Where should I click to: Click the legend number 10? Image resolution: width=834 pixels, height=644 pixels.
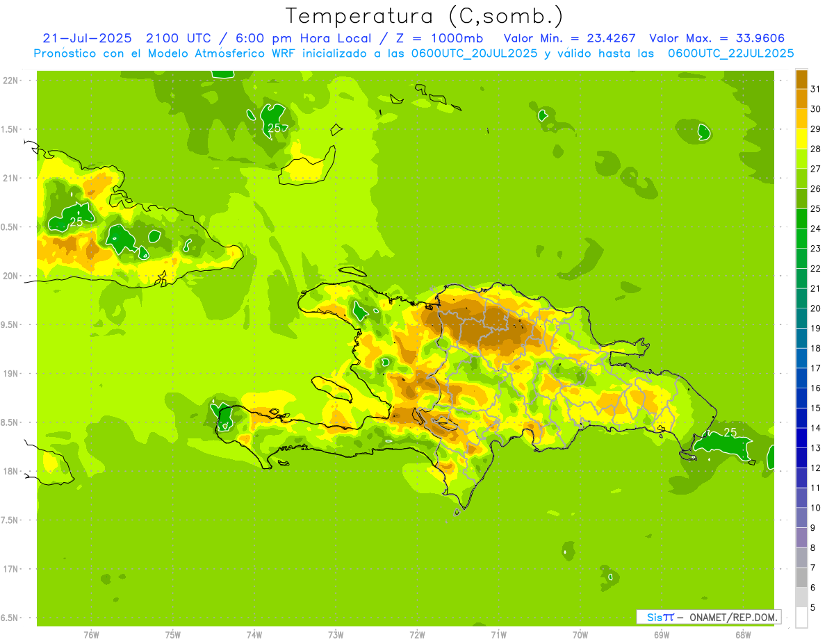pos(815,508)
